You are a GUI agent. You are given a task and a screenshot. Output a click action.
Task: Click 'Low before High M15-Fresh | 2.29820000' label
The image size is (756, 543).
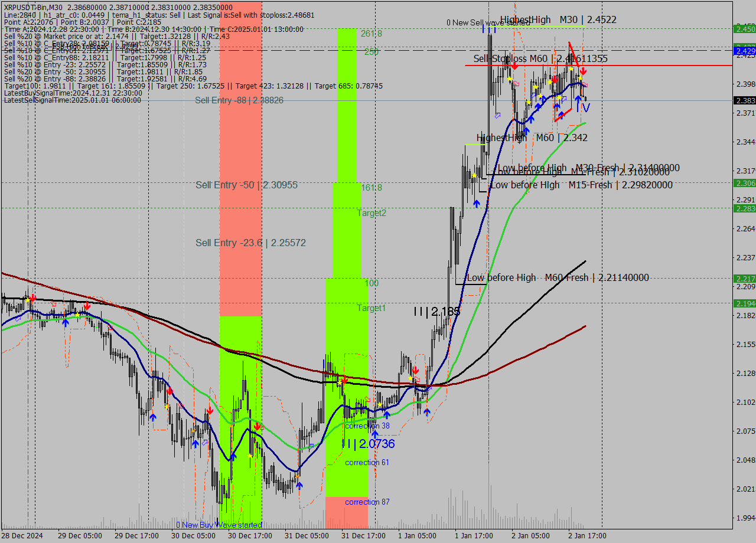[x=581, y=185]
